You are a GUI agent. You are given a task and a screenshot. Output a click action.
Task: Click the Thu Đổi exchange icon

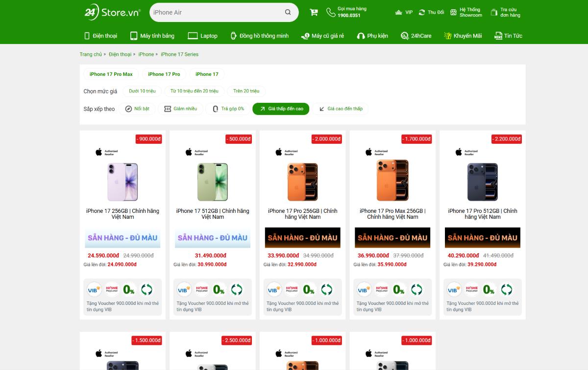coord(422,12)
